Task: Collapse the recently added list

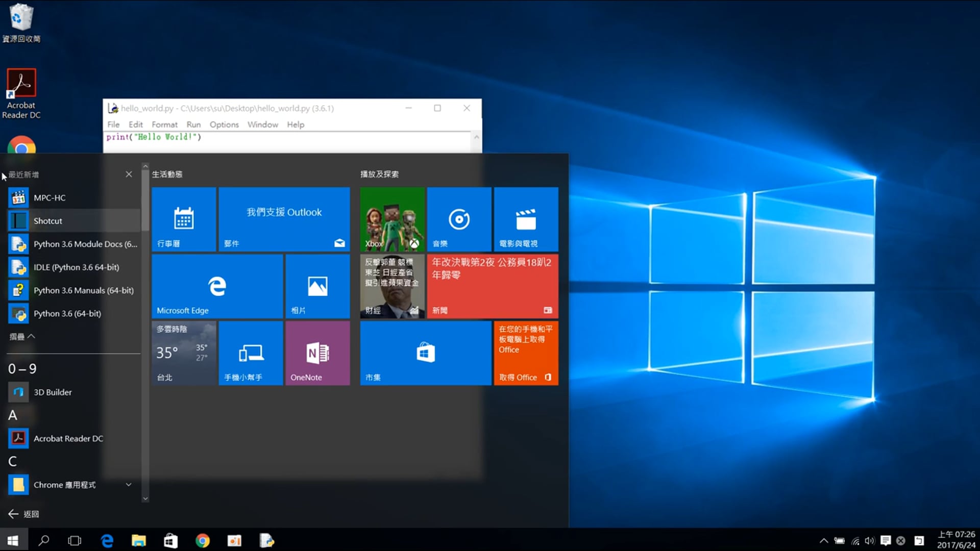Action: tap(22, 337)
